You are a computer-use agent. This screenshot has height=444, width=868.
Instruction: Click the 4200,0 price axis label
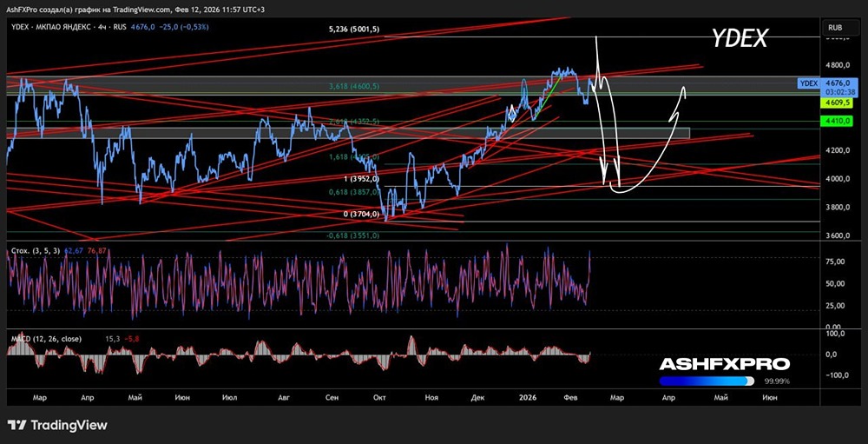coord(838,150)
